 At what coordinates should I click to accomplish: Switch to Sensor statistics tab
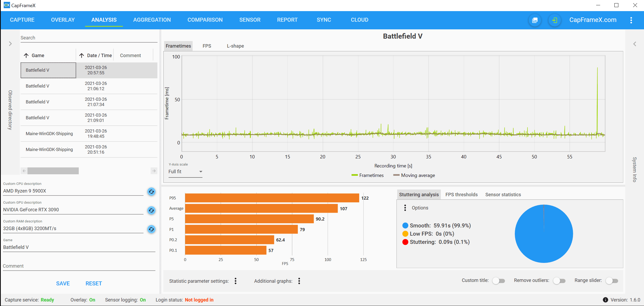point(503,195)
